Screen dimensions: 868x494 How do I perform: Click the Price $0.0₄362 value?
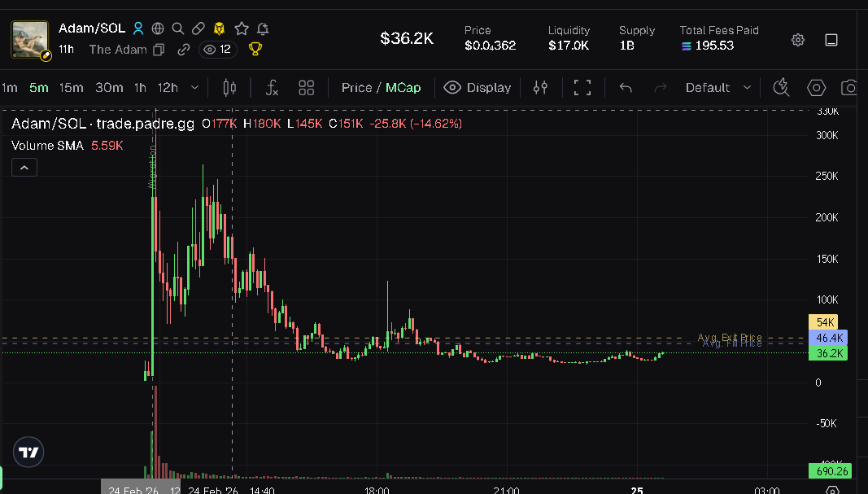coord(490,46)
